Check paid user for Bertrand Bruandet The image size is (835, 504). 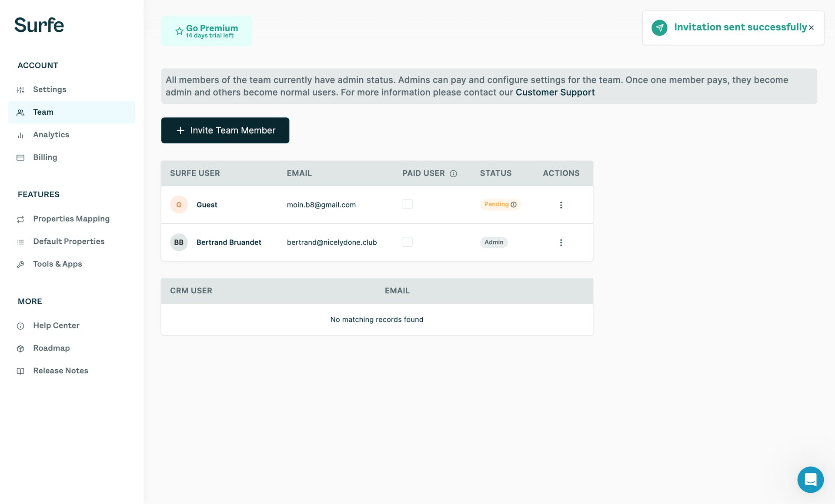[407, 242]
